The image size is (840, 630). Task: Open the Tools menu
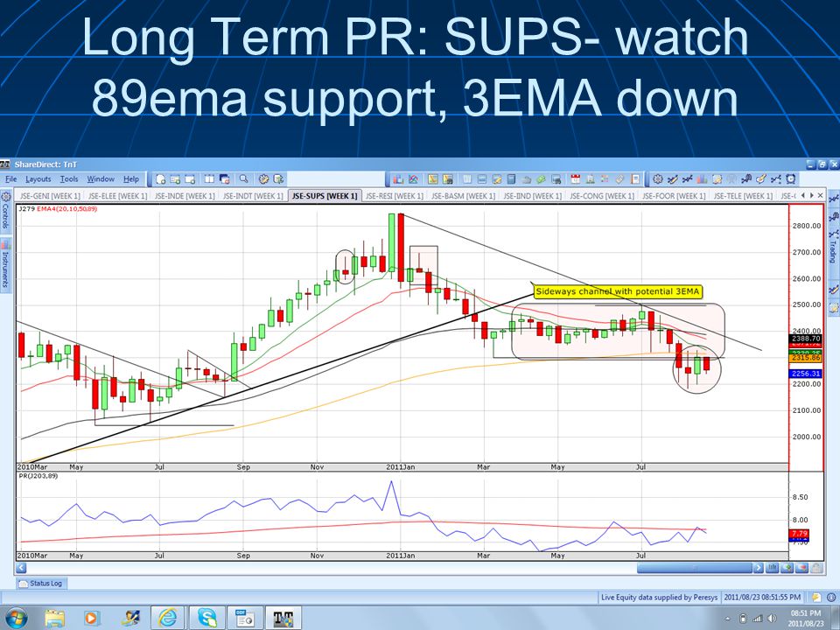pyautogui.click(x=68, y=178)
